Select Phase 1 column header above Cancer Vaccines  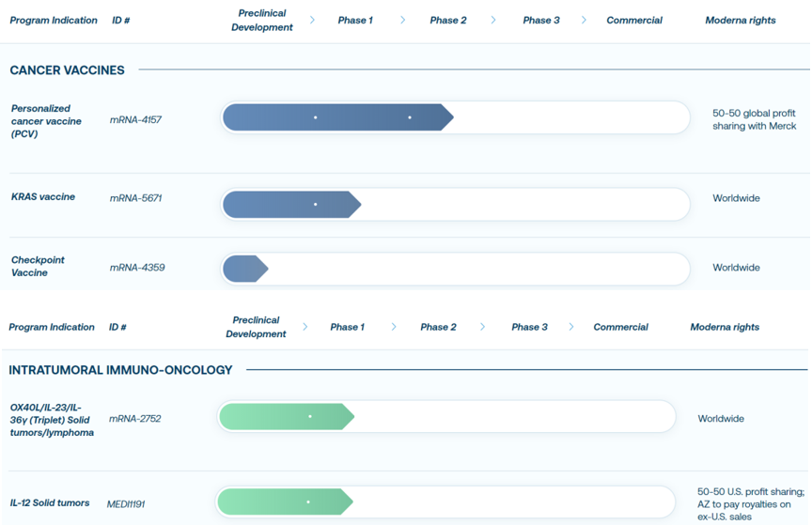coord(355,20)
